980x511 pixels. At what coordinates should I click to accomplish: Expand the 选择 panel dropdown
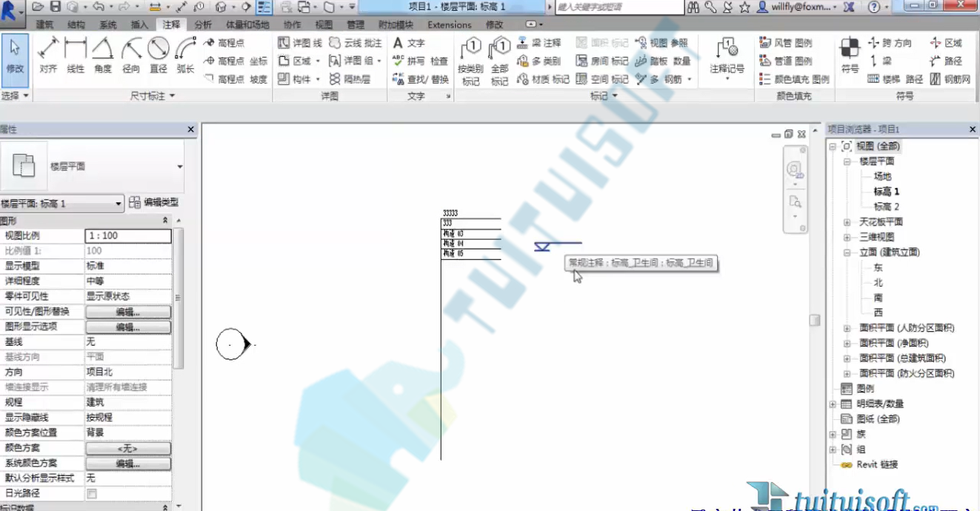[15, 96]
